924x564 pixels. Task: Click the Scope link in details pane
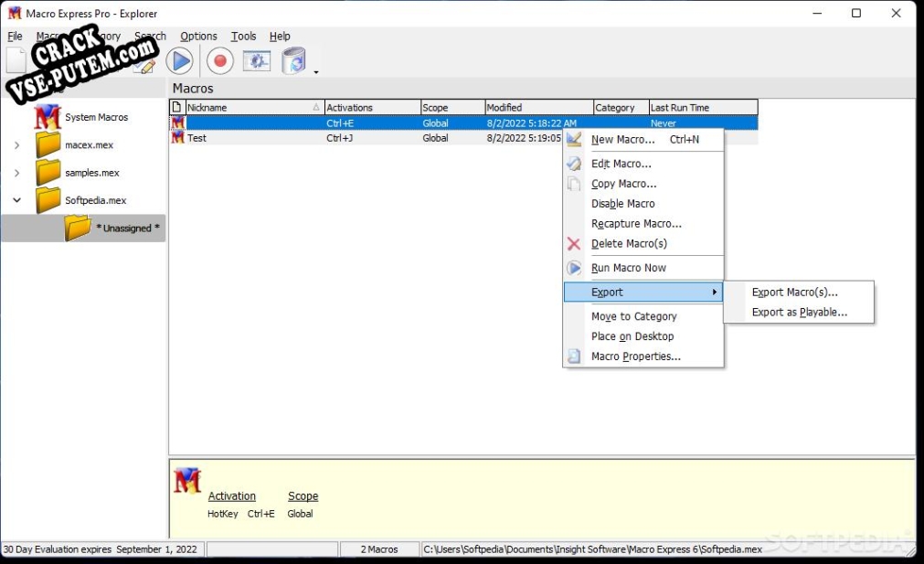click(303, 496)
